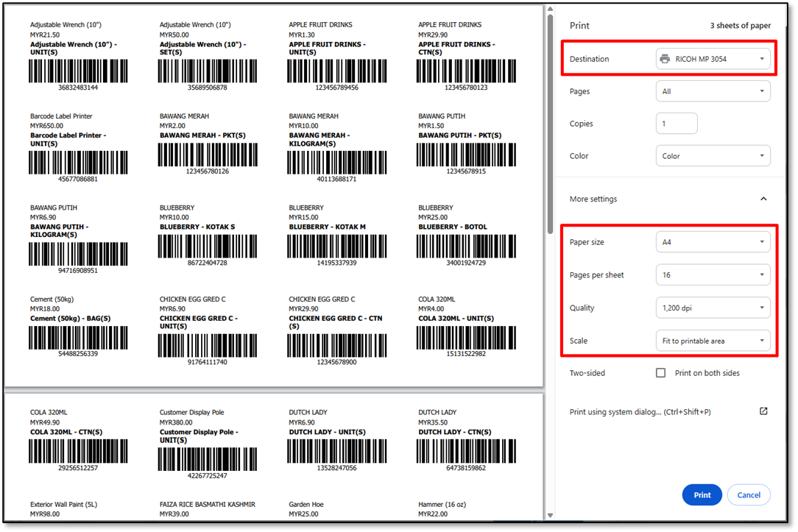Click the barcode numbered 123456780126
The height and width of the screenshot is (532, 798).
208,155
